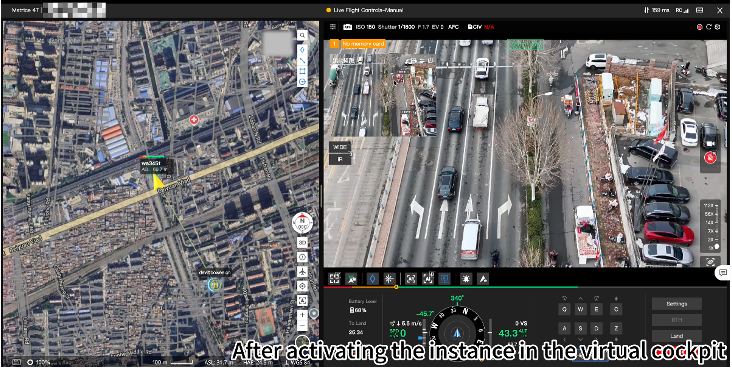Click the Land button

pyautogui.click(x=676, y=336)
